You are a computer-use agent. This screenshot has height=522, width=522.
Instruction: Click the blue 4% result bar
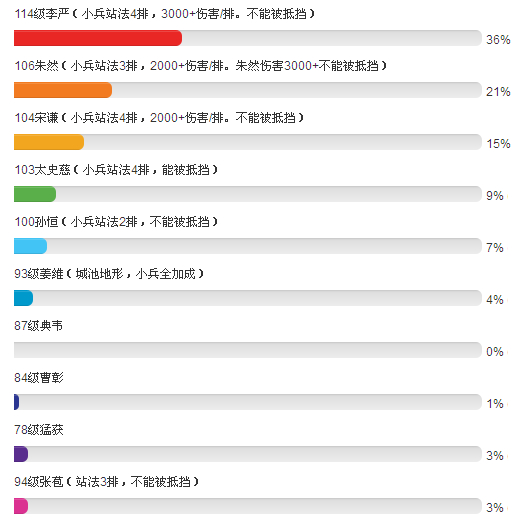tap(23, 298)
